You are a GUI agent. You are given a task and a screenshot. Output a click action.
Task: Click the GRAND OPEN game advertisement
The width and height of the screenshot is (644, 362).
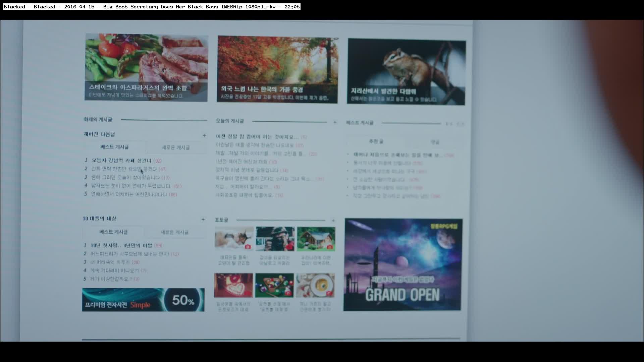coord(402,265)
